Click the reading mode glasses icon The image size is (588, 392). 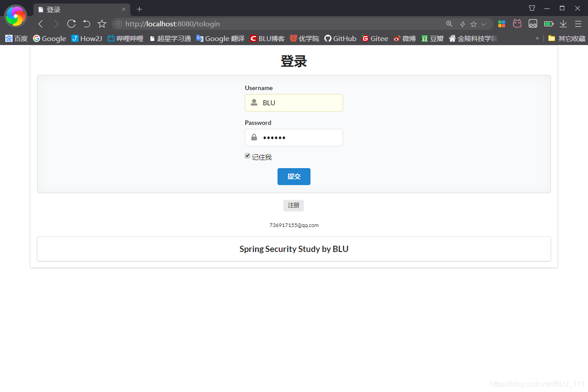[x=533, y=24]
